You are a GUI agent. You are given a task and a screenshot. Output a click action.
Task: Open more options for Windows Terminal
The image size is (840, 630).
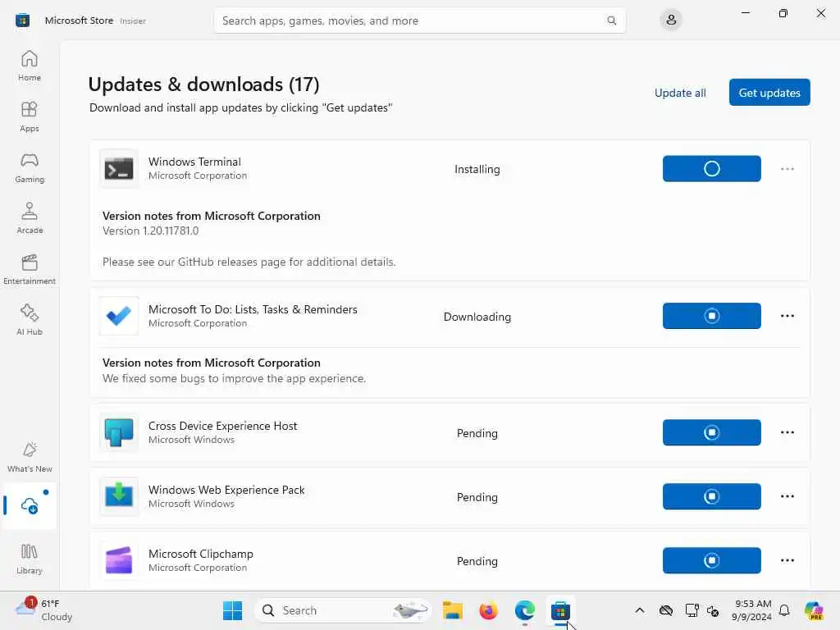787,169
